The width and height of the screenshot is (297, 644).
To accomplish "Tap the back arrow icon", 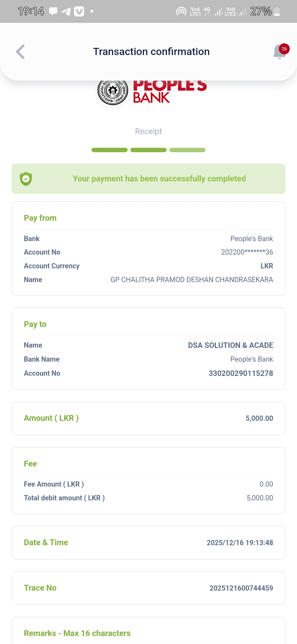I will coord(20,52).
